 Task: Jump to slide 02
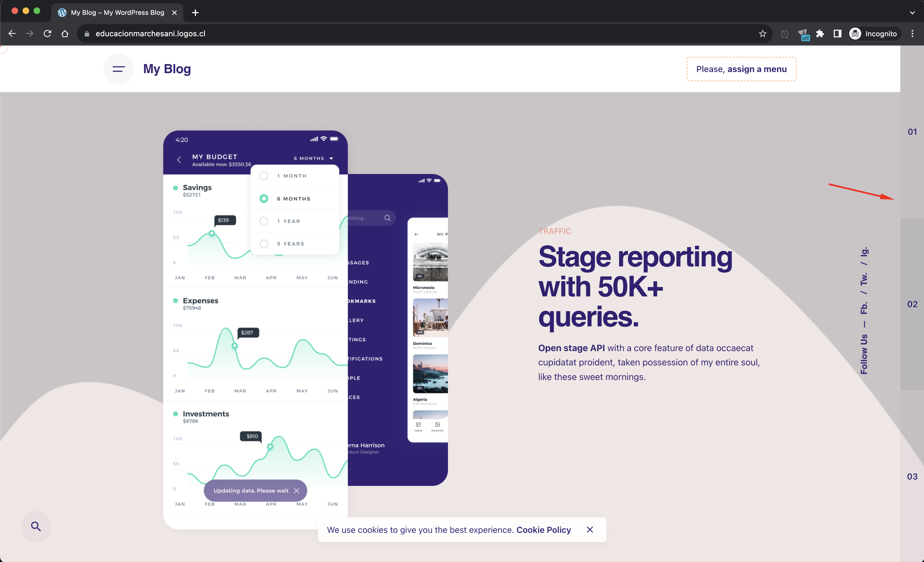click(x=912, y=304)
